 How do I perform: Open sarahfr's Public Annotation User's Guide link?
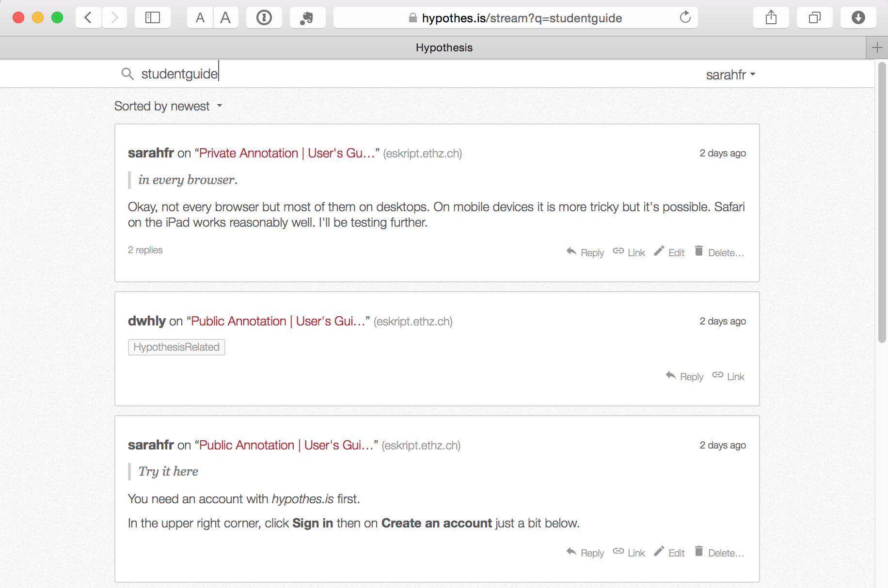coord(286,445)
